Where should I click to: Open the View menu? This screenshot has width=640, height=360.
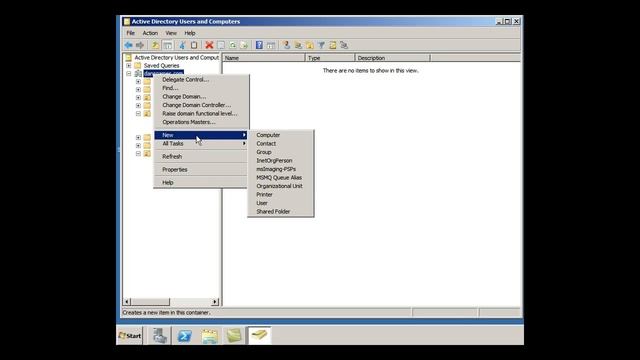click(171, 33)
